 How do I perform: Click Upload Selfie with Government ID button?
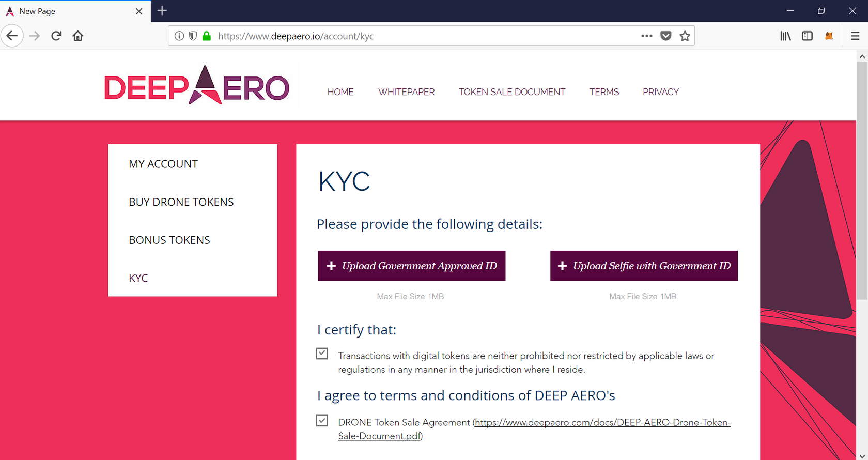click(644, 266)
